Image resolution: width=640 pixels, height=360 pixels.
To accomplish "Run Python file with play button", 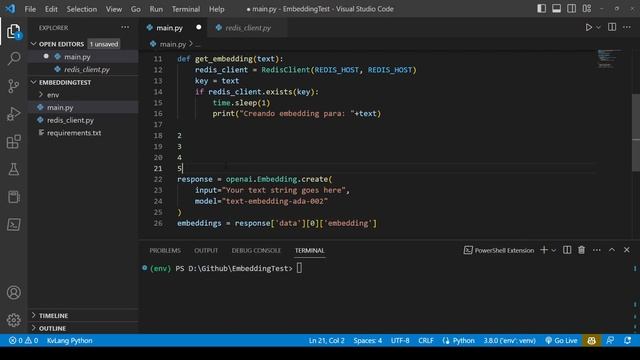I will point(588,28).
